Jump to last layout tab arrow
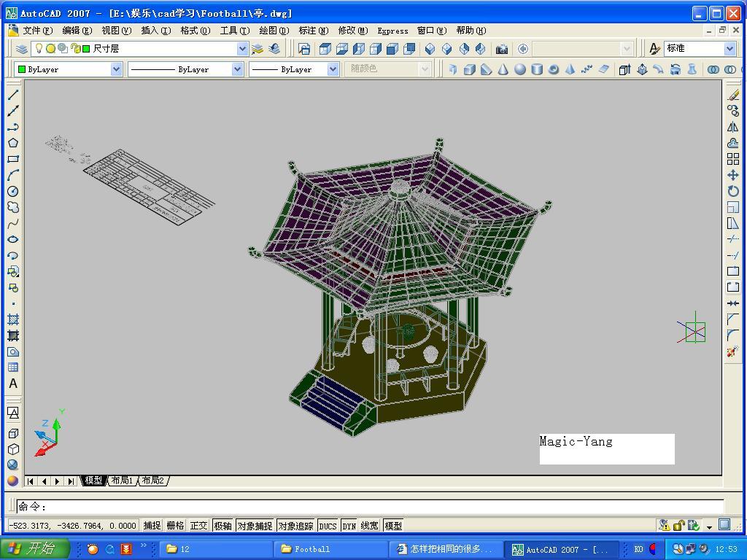Viewport: 747px width, 560px height. (x=71, y=481)
